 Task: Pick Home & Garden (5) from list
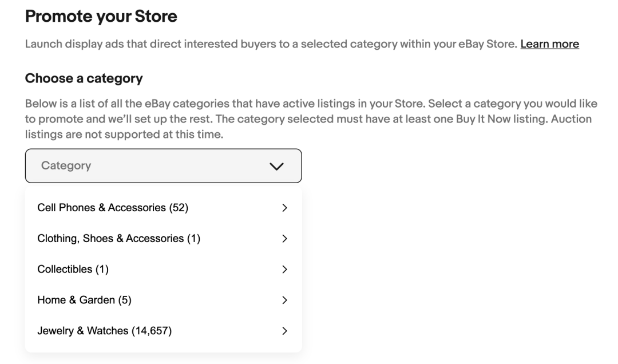pyautogui.click(x=84, y=300)
